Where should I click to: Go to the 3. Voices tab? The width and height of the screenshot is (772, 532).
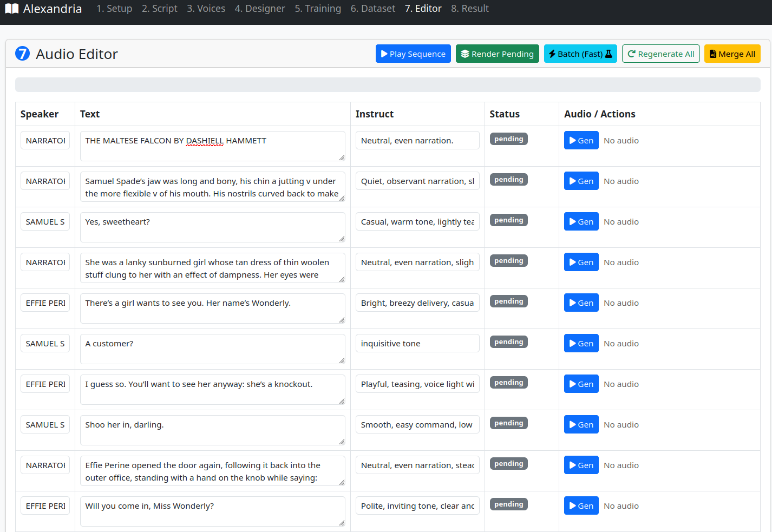(206, 9)
